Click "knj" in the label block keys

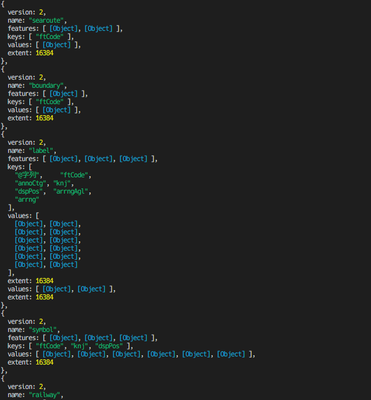[62, 183]
